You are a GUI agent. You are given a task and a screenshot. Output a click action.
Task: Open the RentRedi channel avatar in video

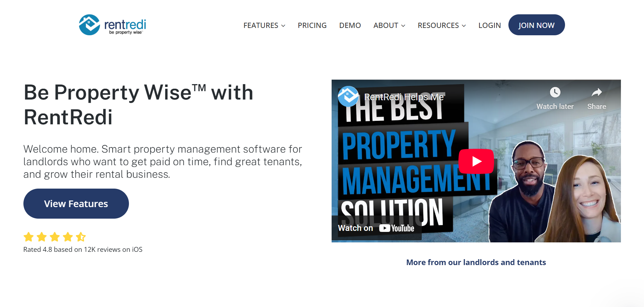coord(348,96)
